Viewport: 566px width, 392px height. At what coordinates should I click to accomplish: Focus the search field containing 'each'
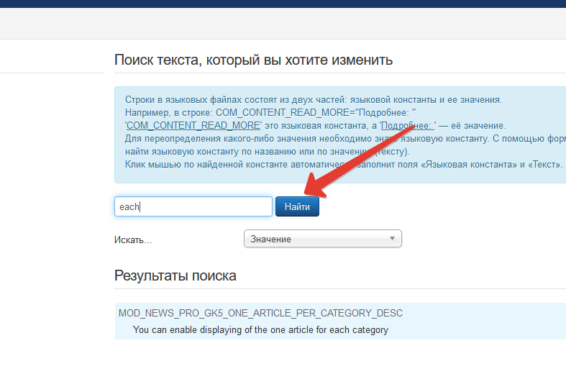[193, 206]
